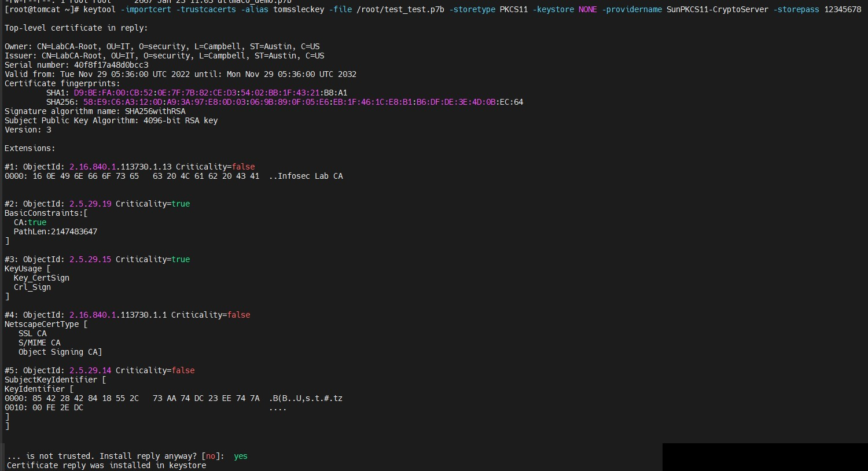Click the '-trustcacerts' option text
The image size is (868, 471).
206,9
